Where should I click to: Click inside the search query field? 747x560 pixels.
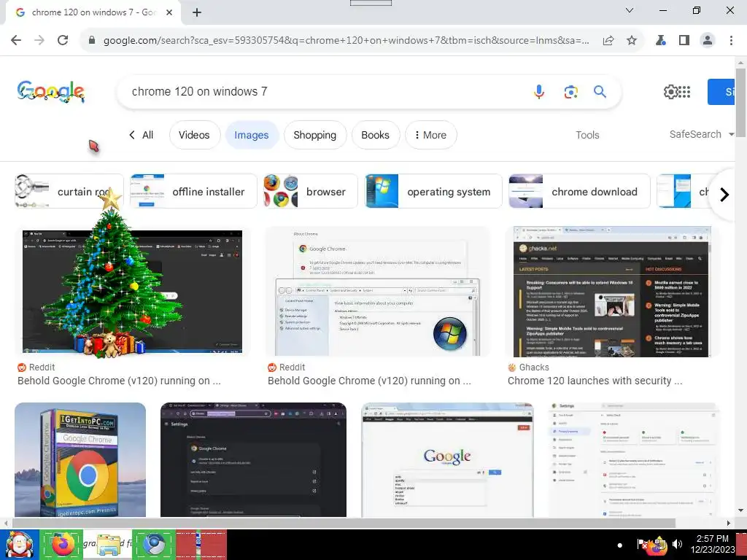point(324,91)
